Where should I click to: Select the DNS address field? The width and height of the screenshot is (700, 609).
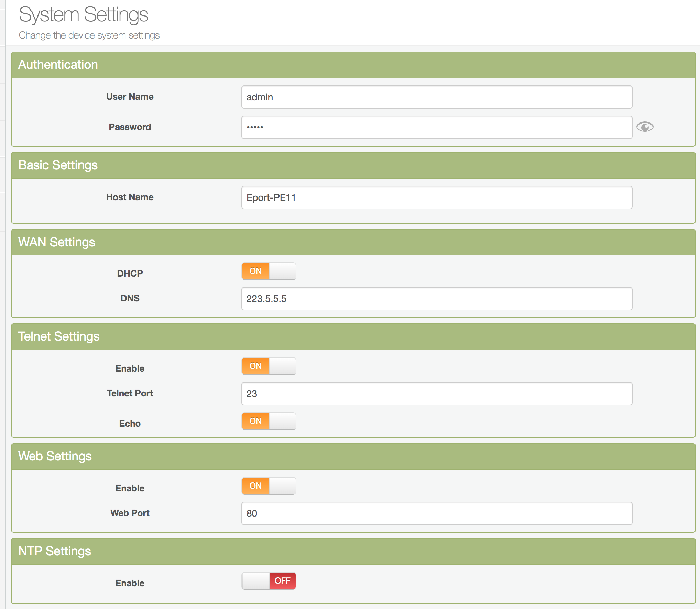(437, 299)
